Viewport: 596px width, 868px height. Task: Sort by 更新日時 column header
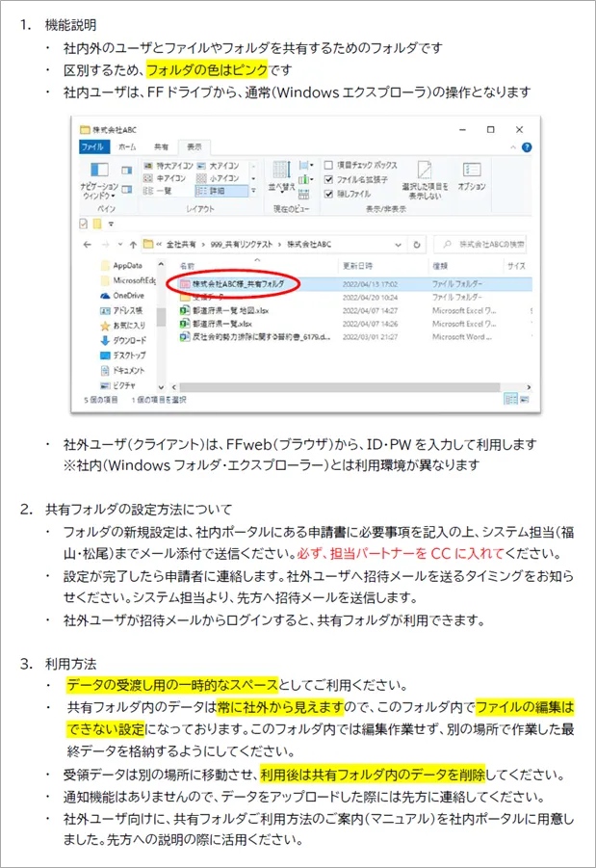pyautogui.click(x=383, y=266)
